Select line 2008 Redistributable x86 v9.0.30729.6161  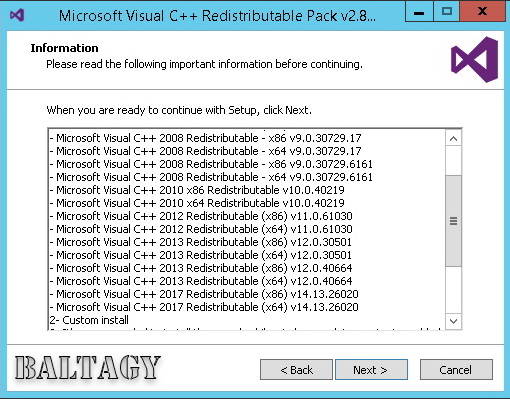[x=211, y=164]
